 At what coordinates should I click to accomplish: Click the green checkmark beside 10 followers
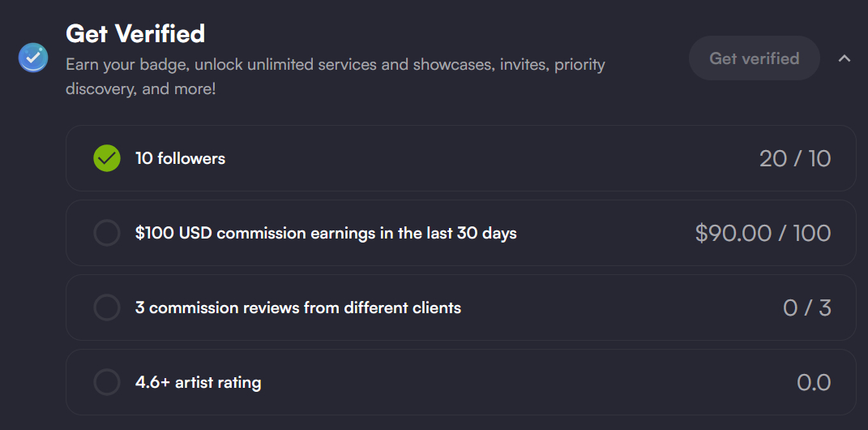tap(107, 158)
